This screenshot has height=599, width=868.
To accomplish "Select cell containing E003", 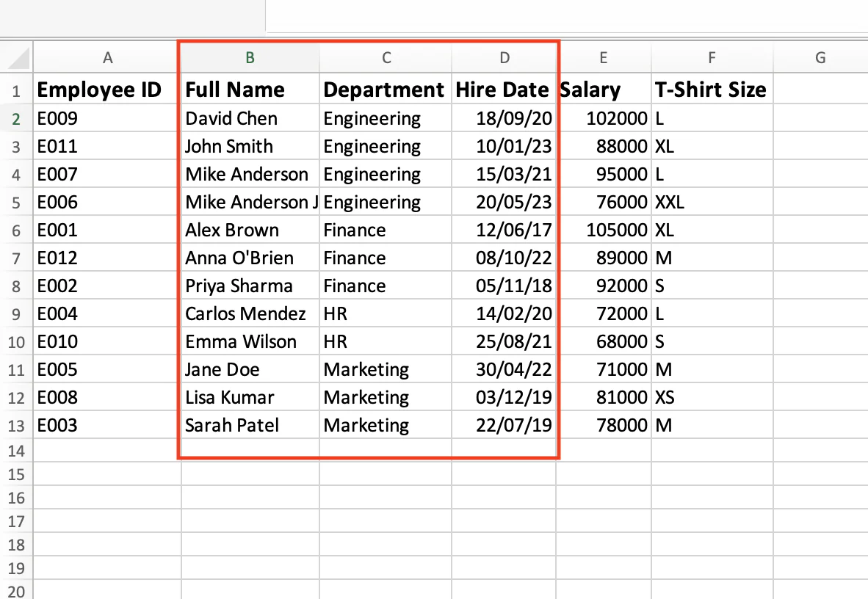I will (107, 424).
